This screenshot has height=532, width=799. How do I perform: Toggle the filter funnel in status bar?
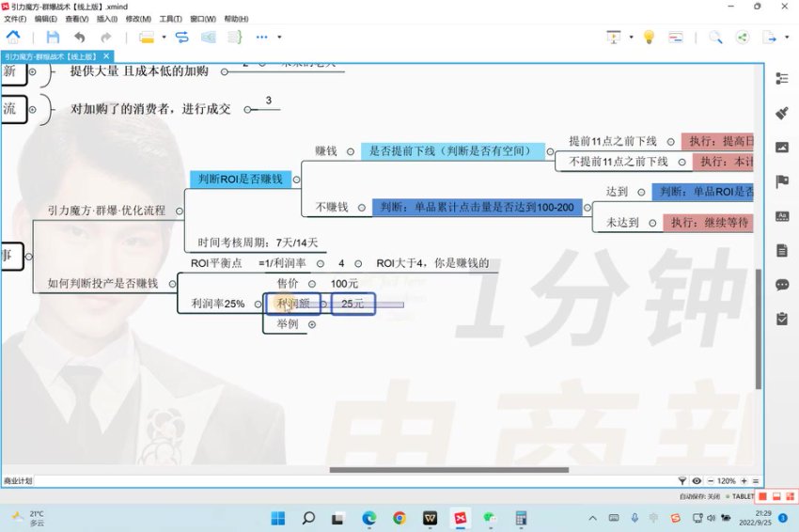click(x=683, y=480)
